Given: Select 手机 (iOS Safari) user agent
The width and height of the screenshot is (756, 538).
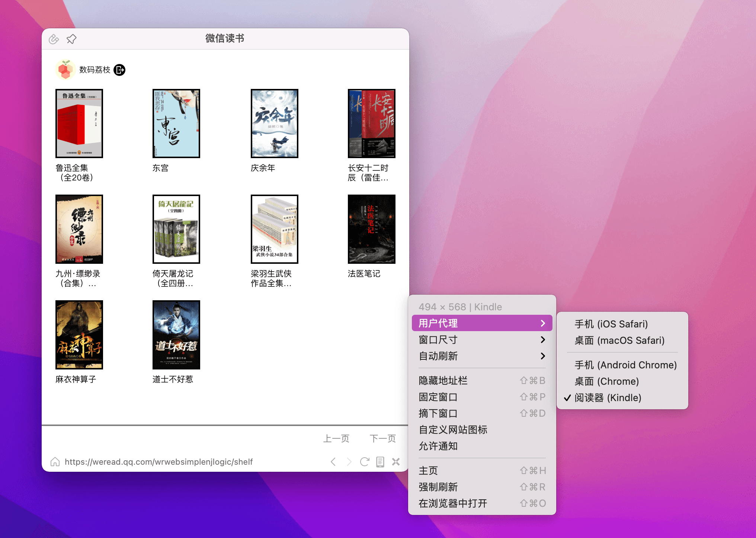Looking at the screenshot, I should pyautogui.click(x=612, y=324).
